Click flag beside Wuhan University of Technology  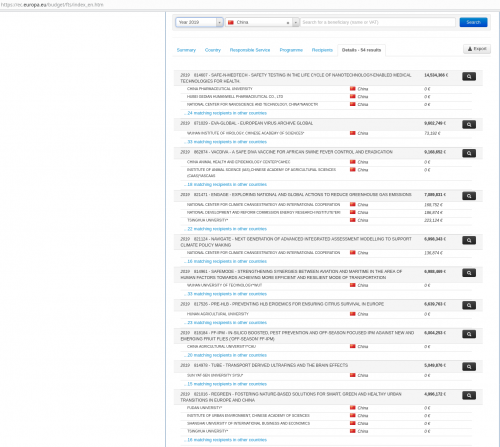353,285
